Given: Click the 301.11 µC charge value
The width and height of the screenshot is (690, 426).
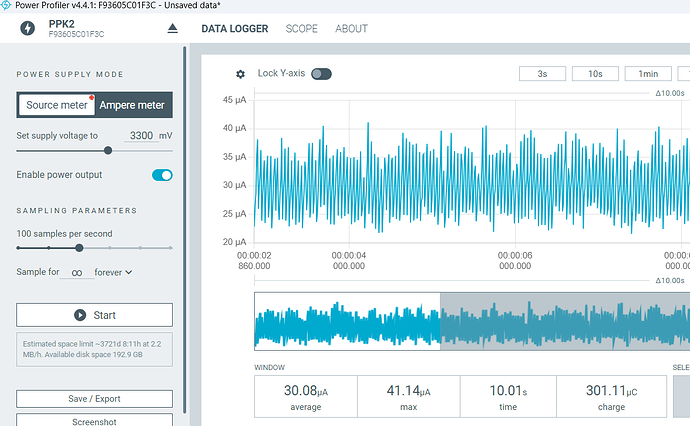Looking at the screenshot, I should click(x=611, y=391).
